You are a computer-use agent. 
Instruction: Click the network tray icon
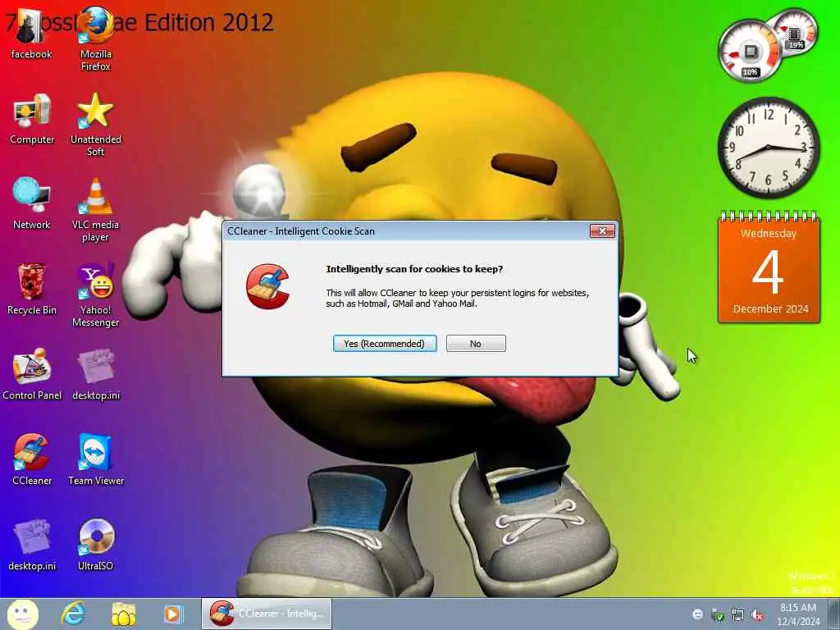pyautogui.click(x=737, y=615)
